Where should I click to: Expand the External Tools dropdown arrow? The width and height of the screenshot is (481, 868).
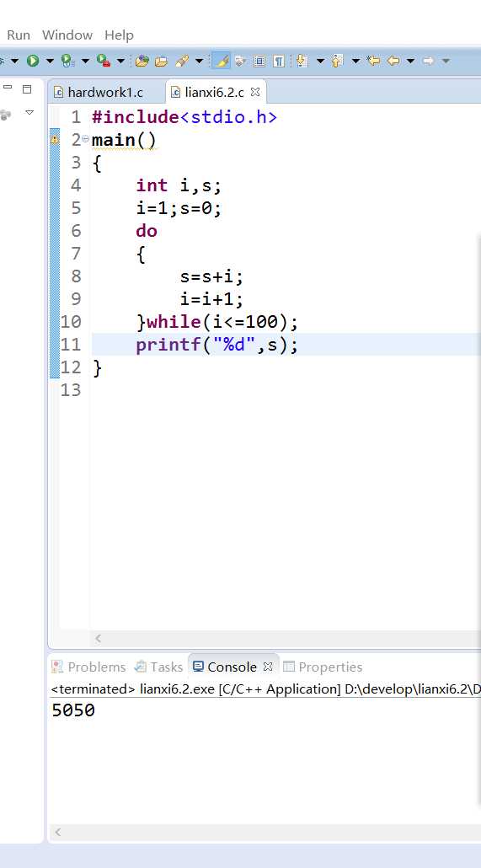120,61
